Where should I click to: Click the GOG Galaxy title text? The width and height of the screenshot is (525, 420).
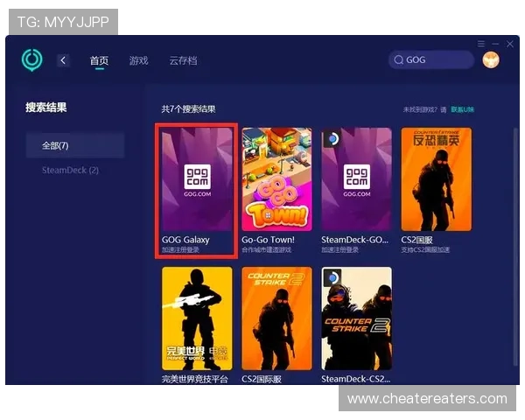[x=185, y=240]
